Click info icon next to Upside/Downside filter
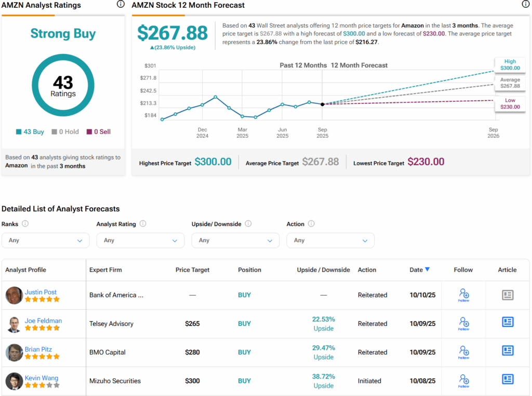532x396 pixels. [x=248, y=224]
